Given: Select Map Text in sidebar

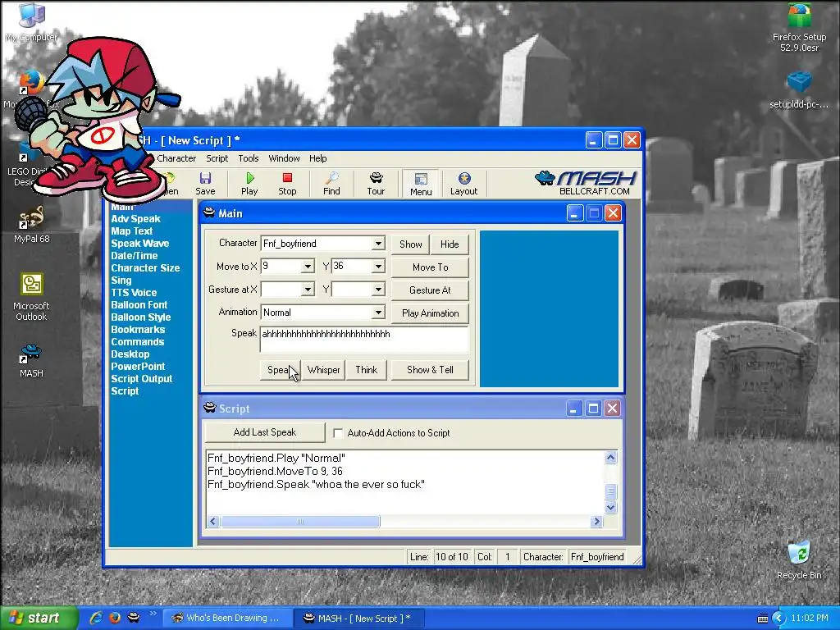Looking at the screenshot, I should tap(132, 231).
